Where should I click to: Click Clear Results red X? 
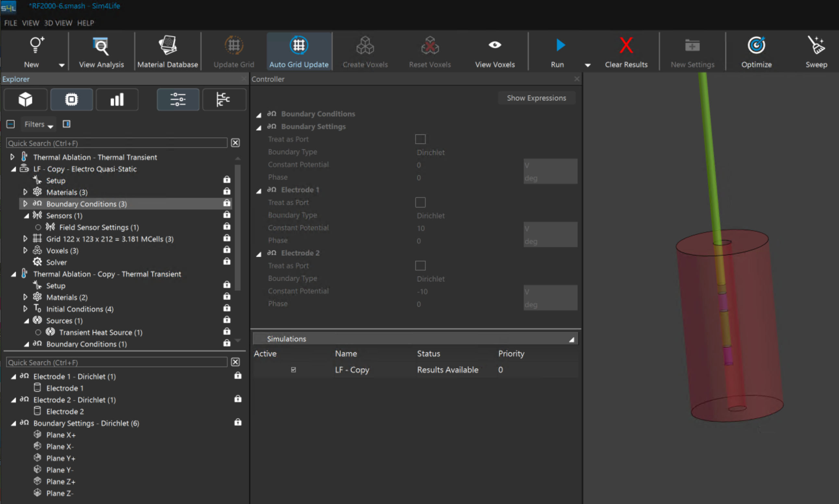tap(626, 45)
